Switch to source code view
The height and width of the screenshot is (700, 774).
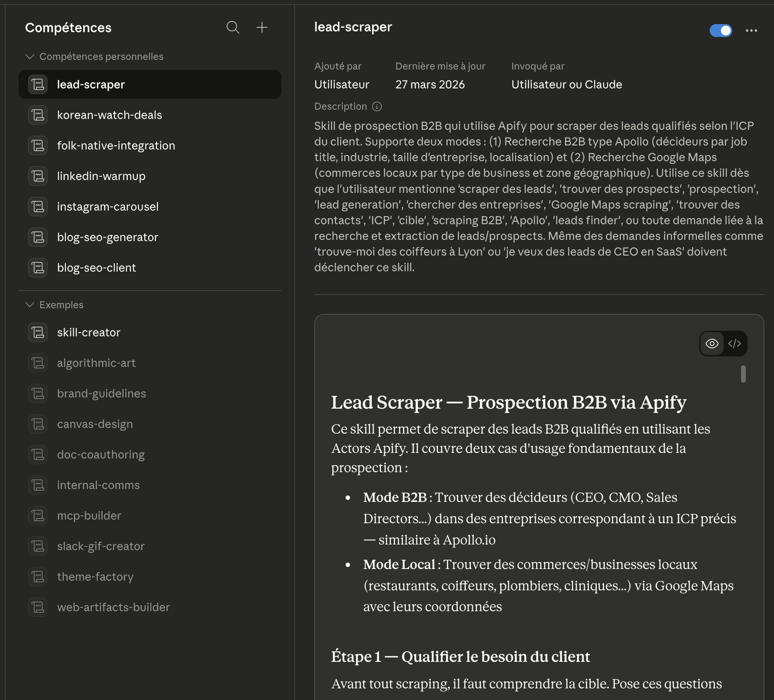coord(735,344)
